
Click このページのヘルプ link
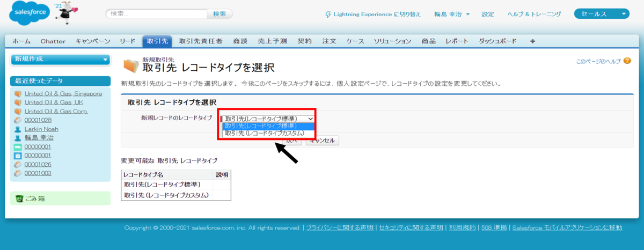(x=598, y=62)
